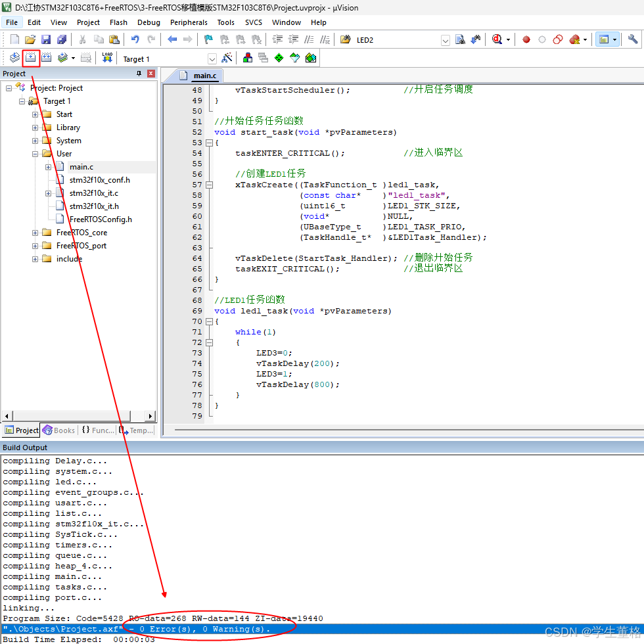This screenshot has height=644, width=644.
Task: Click the Tools menu
Action: (226, 22)
